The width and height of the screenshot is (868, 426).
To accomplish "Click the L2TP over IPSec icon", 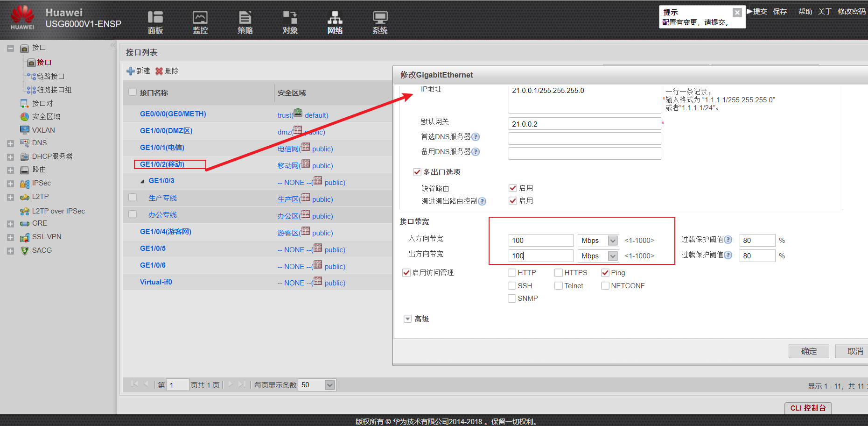I will click(x=25, y=211).
